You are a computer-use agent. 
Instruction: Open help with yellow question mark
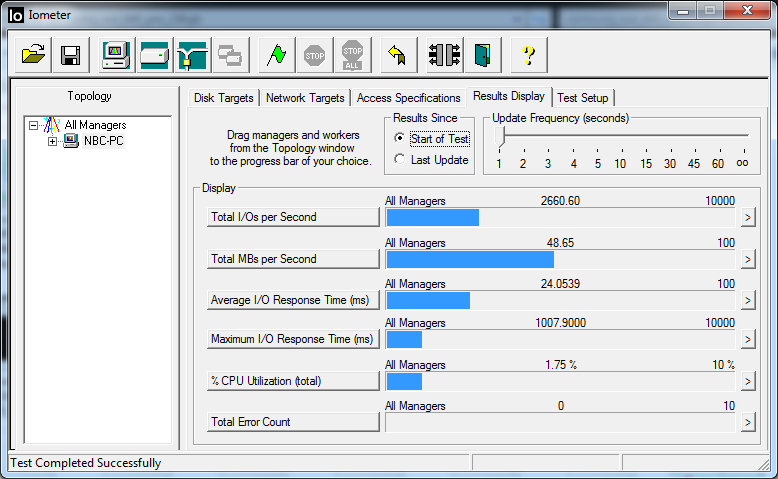[x=528, y=55]
